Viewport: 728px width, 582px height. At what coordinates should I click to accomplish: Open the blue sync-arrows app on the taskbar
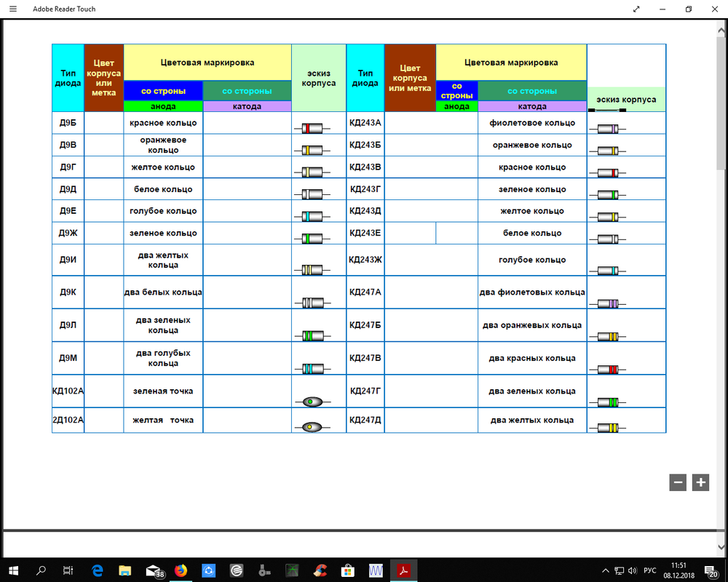[x=208, y=570]
